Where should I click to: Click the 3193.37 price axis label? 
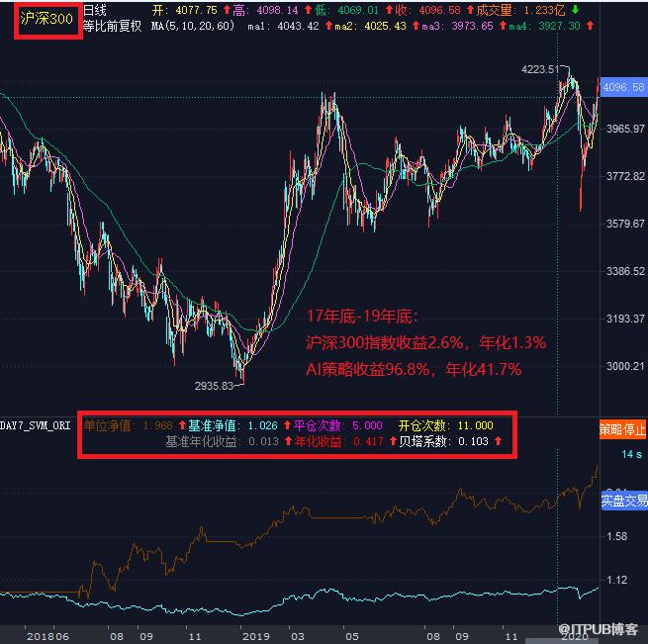[x=625, y=319]
